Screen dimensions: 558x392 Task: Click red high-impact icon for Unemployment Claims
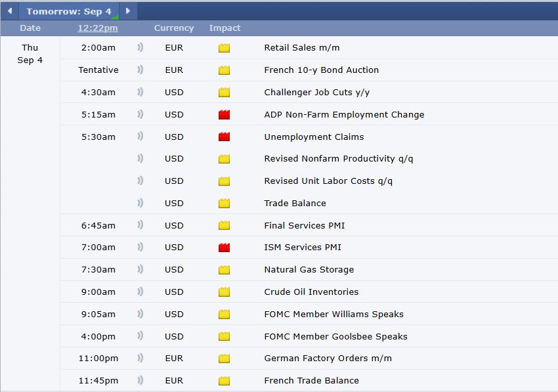tap(225, 137)
